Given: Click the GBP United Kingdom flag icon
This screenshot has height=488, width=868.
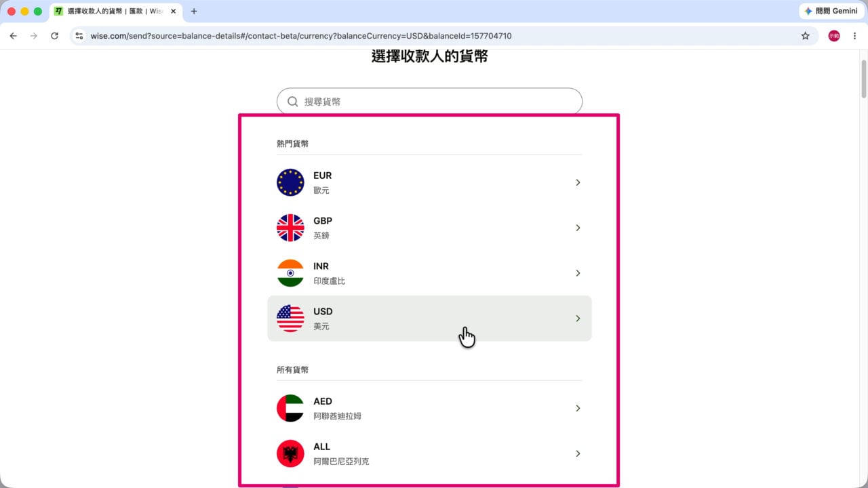Looking at the screenshot, I should pyautogui.click(x=290, y=228).
